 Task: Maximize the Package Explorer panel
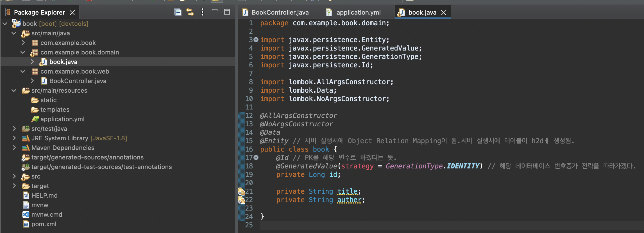tap(227, 12)
